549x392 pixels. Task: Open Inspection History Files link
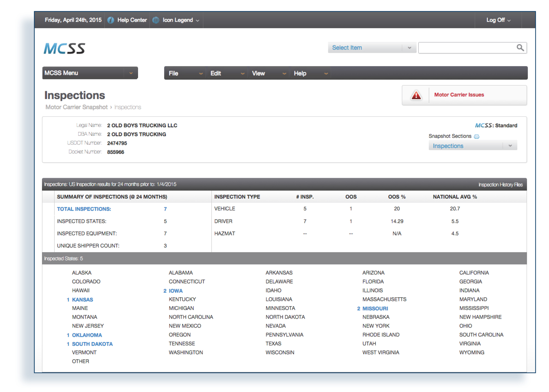point(500,185)
